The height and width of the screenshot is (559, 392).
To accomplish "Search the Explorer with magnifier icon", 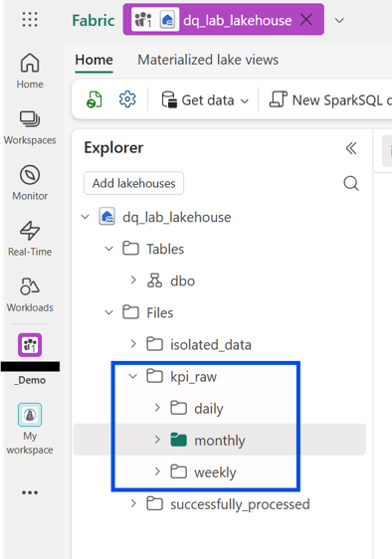I will (351, 184).
